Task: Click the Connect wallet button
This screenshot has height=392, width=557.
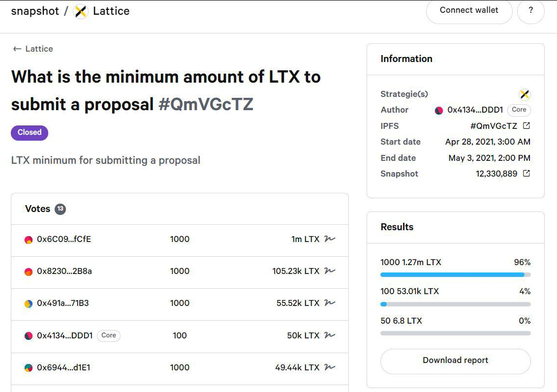Action: 469,11
